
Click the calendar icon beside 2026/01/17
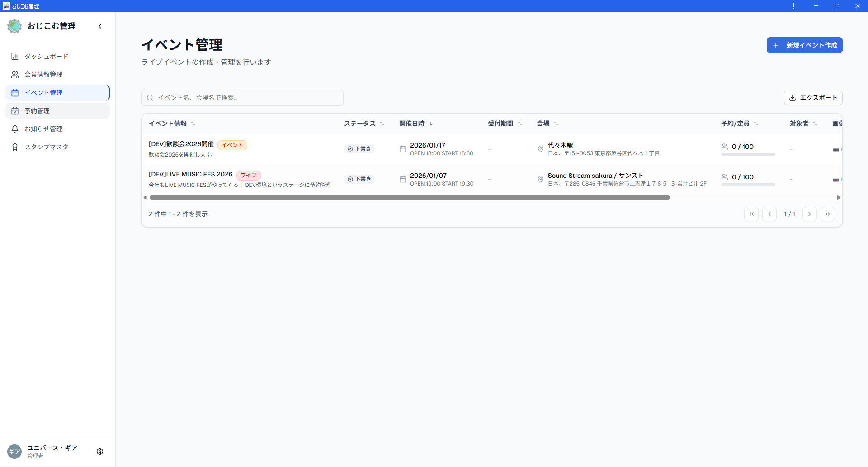click(402, 148)
